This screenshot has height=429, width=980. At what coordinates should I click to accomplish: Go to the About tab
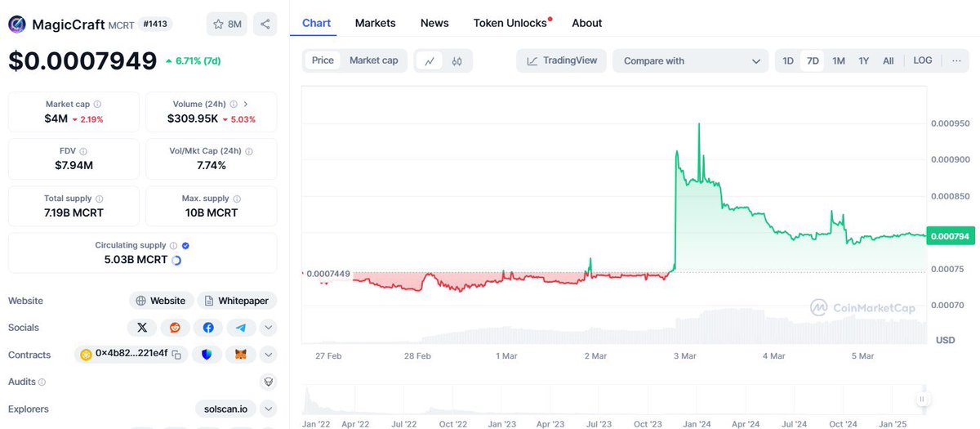click(587, 23)
